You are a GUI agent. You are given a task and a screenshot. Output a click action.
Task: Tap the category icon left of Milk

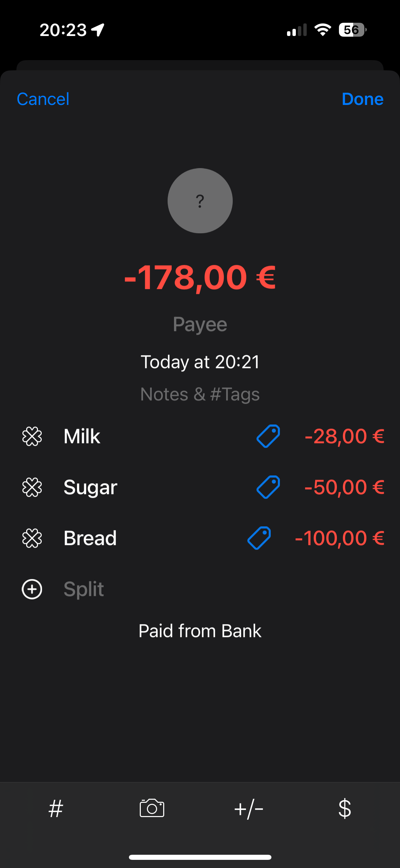32,436
